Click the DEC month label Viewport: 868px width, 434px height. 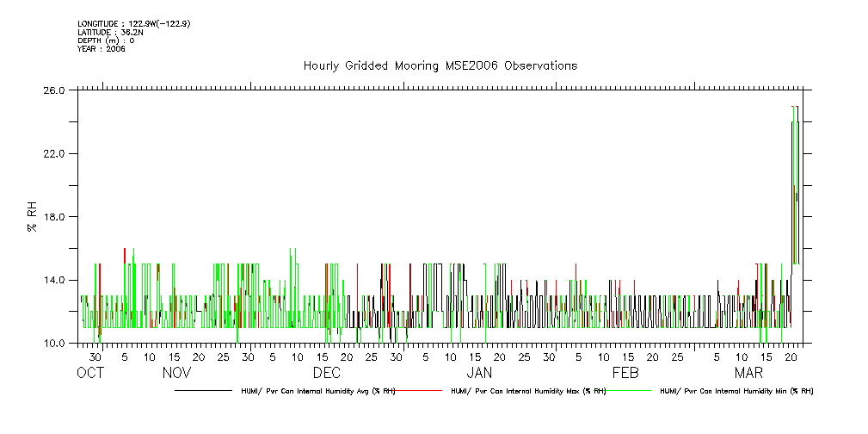coord(326,373)
